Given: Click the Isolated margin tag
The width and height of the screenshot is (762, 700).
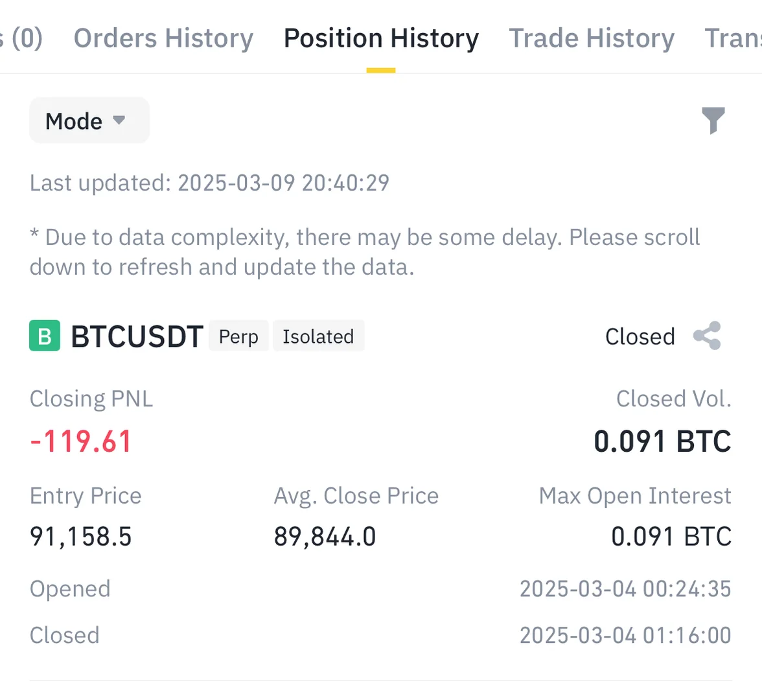Looking at the screenshot, I should click(318, 336).
